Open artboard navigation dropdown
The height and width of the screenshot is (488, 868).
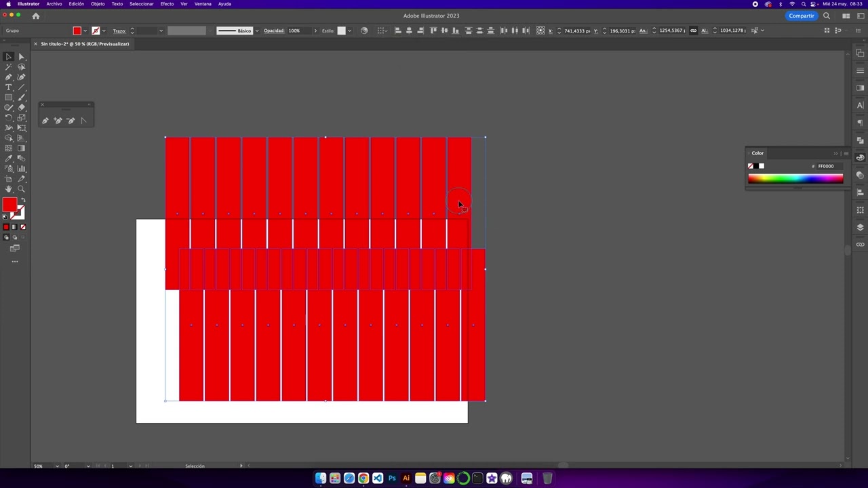pos(130,466)
